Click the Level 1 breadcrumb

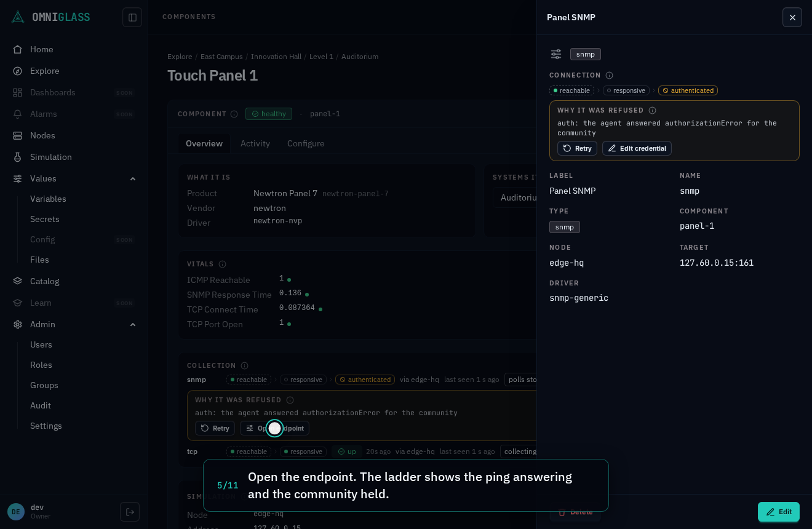[x=321, y=57]
